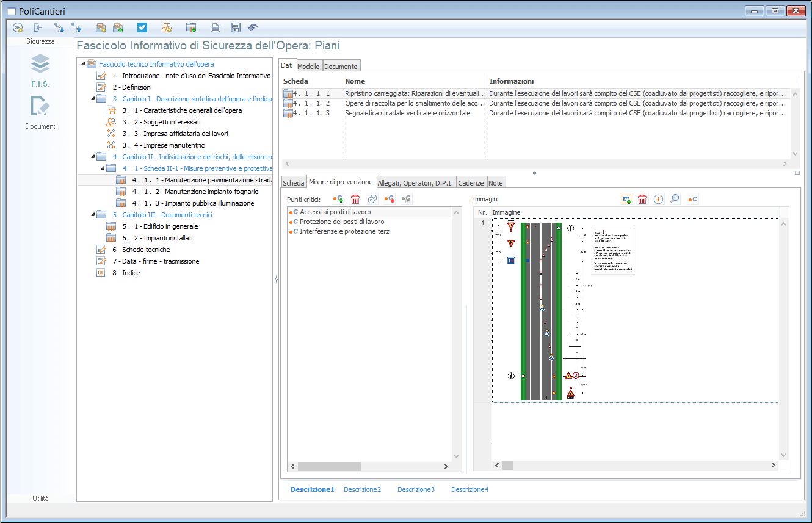Collapse Capitolo III - Documenti tecnici node
812x523 pixels.
coord(92,215)
